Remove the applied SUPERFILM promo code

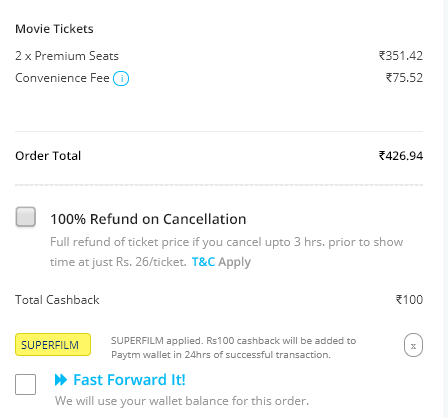tap(413, 345)
